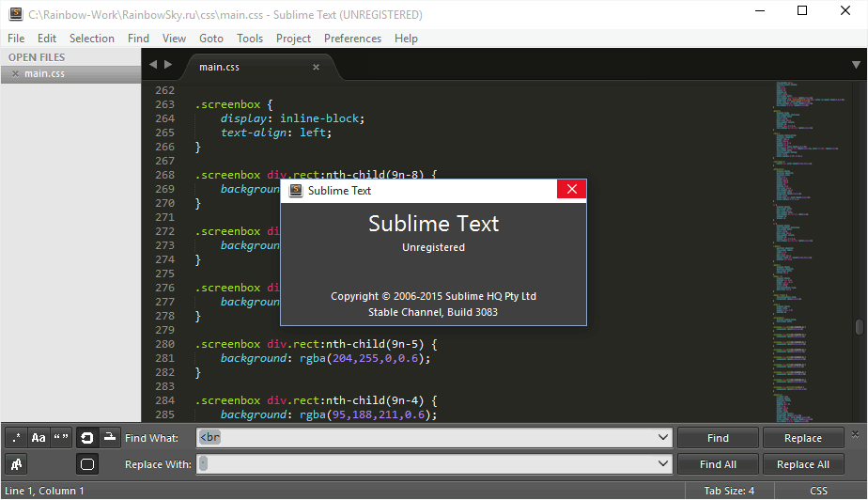Open the Help menu
The image size is (868, 500).
[x=407, y=39]
